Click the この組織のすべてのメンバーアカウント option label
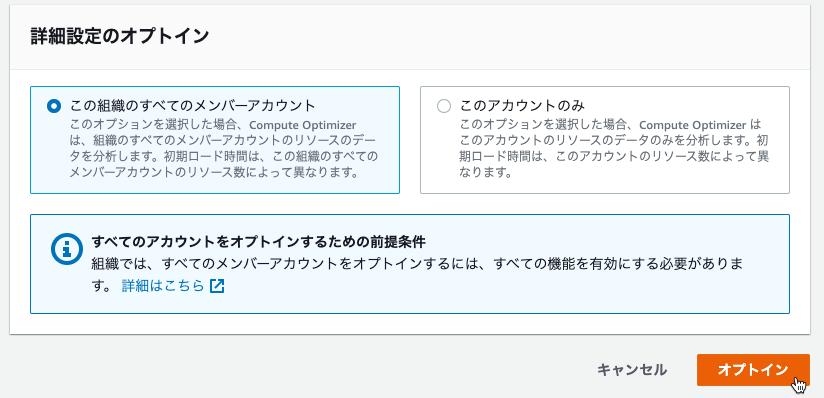 (x=193, y=106)
